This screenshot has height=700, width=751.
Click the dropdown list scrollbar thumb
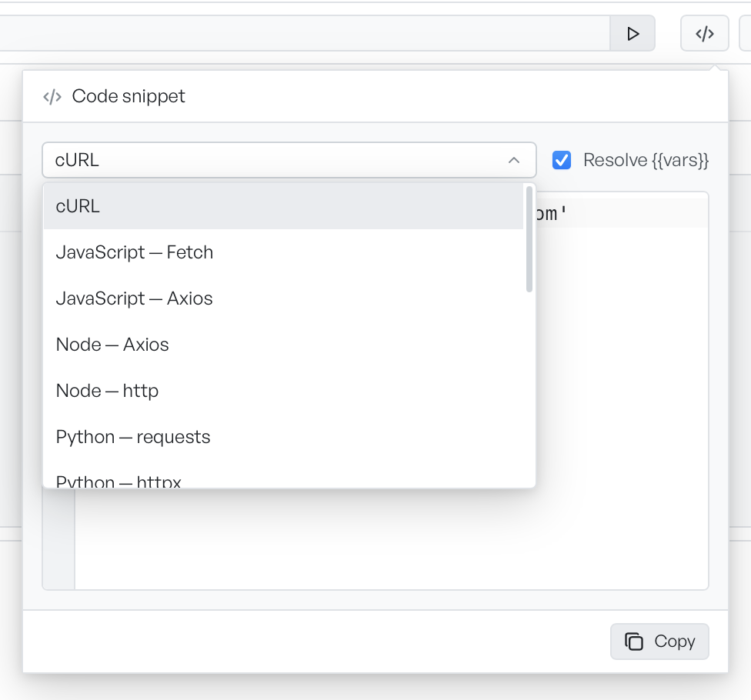(529, 239)
